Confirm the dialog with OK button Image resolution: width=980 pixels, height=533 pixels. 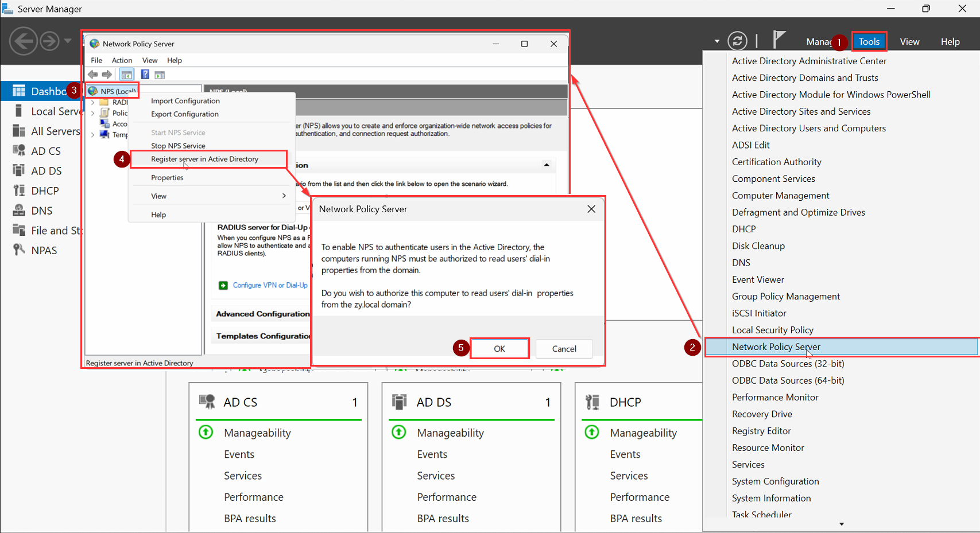[x=499, y=348]
